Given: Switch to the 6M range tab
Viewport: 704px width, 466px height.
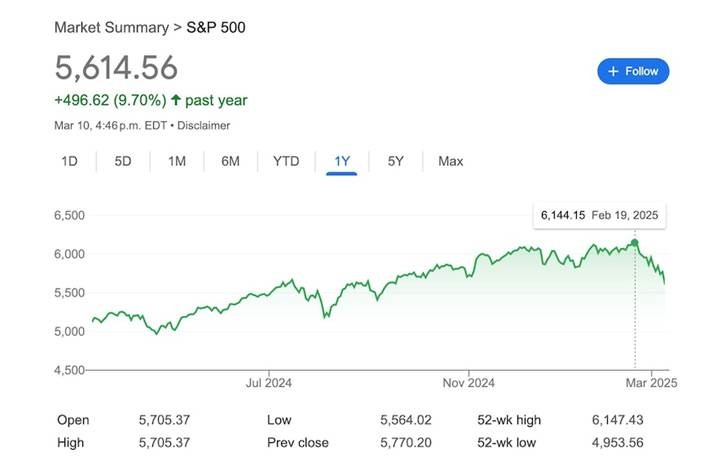Looking at the screenshot, I should (230, 161).
